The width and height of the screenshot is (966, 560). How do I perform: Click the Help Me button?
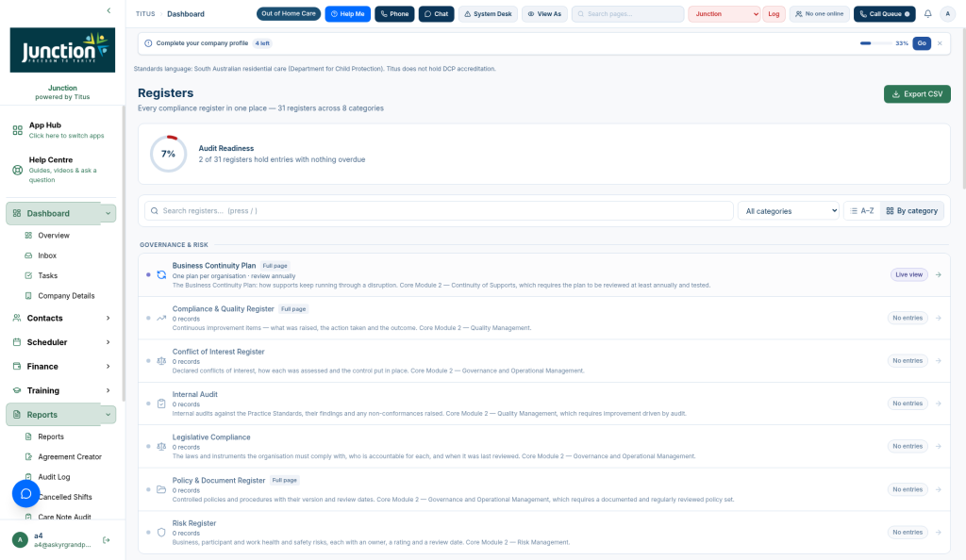(x=347, y=13)
